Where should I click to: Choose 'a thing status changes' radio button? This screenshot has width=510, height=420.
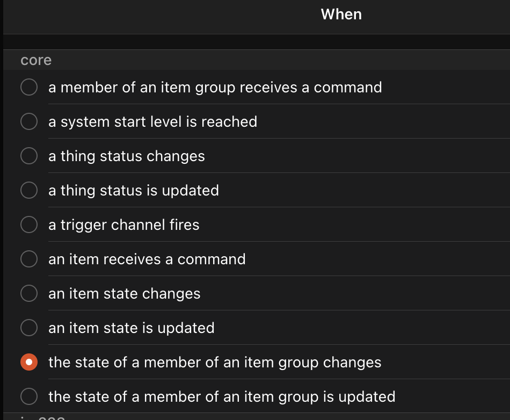coord(29,156)
